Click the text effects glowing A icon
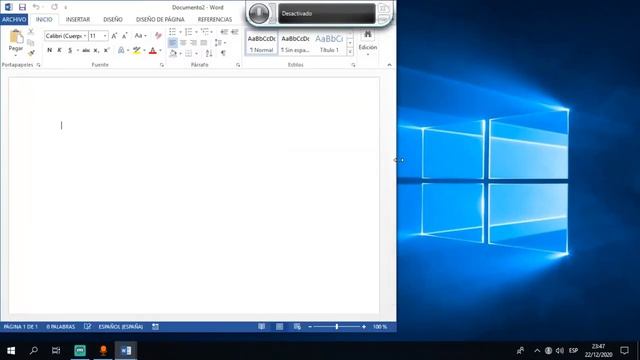 (121, 50)
